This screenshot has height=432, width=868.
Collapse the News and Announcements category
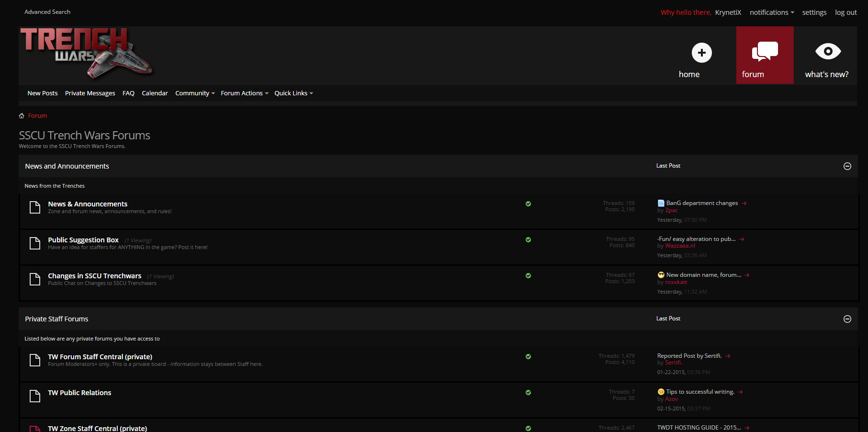coord(847,166)
